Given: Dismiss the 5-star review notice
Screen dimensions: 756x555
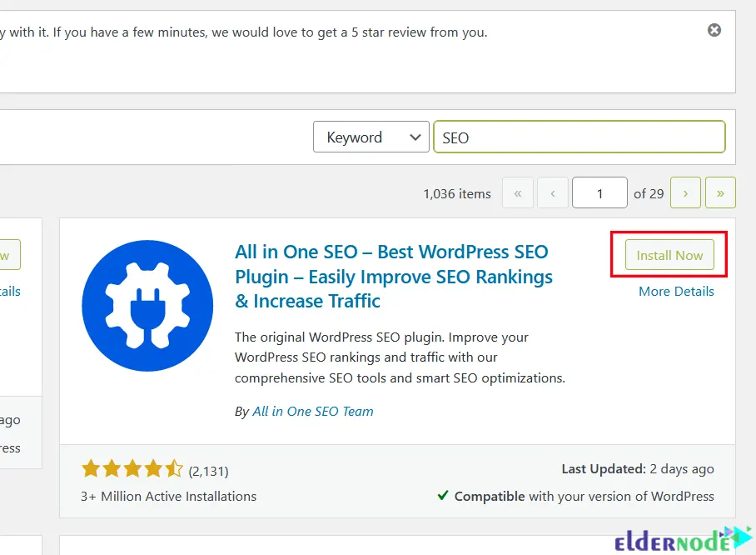Looking at the screenshot, I should coord(714,30).
